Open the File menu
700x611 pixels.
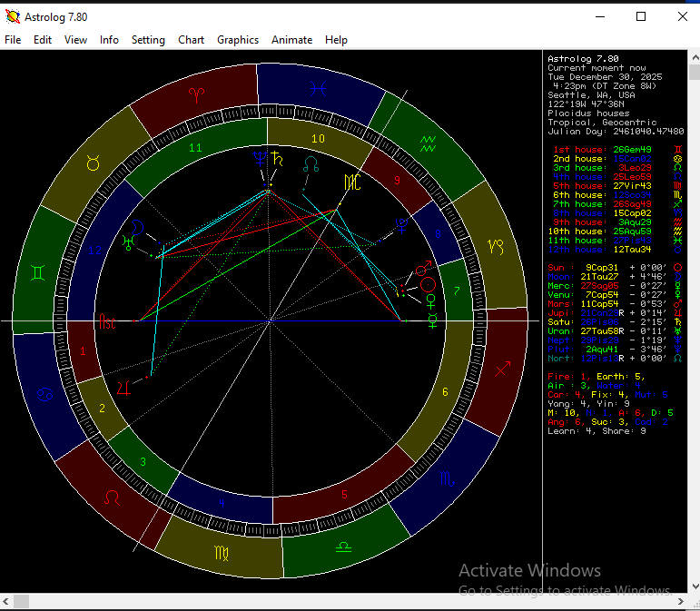pyautogui.click(x=13, y=40)
